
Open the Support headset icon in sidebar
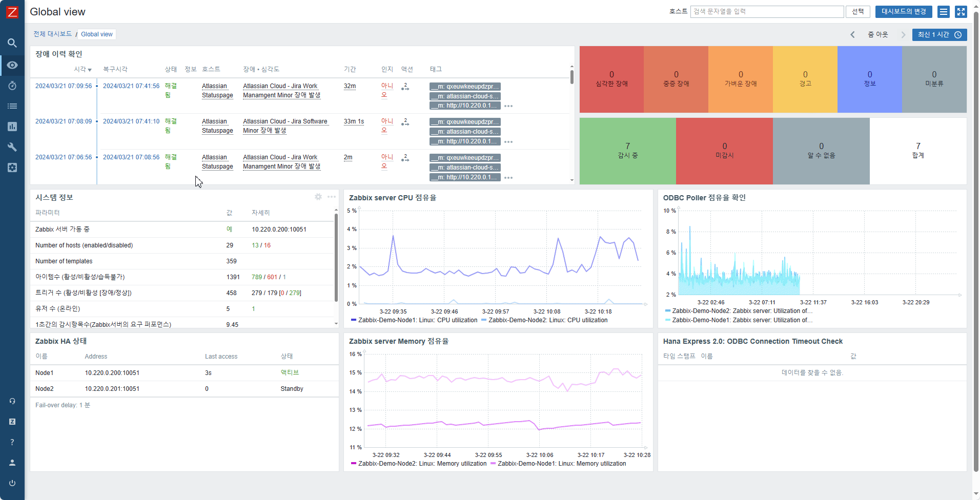(x=12, y=401)
